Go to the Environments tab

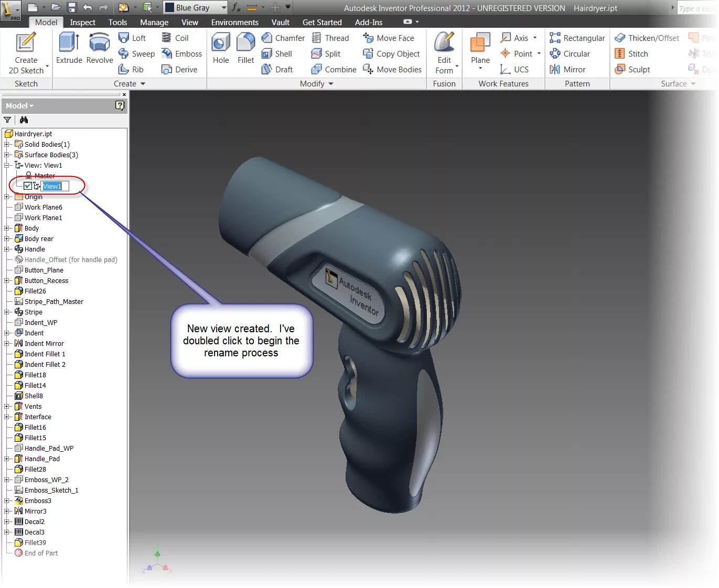[x=234, y=22]
